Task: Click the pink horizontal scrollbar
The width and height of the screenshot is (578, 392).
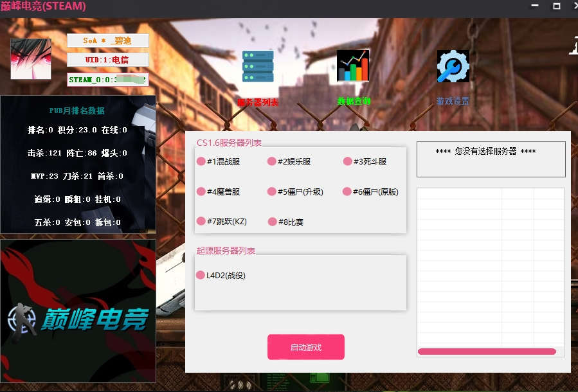Action: tap(486, 352)
